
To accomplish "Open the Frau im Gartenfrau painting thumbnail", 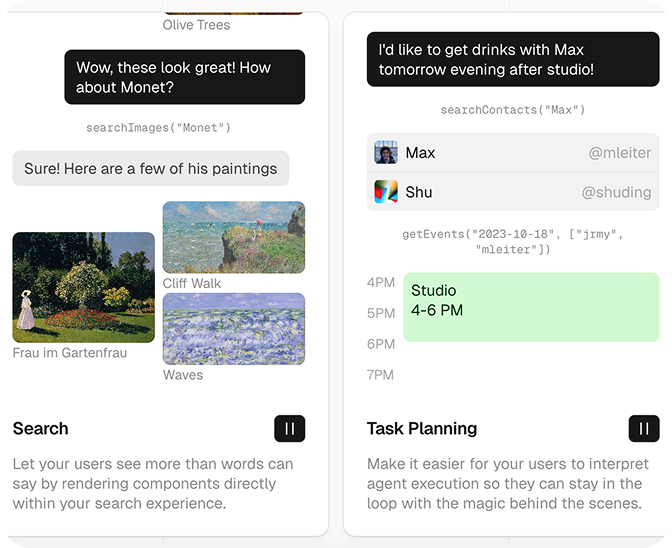I will tap(84, 287).
